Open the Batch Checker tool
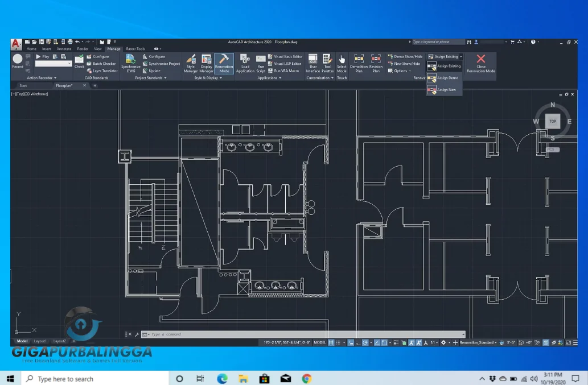This screenshot has width=588, height=385. coord(101,64)
